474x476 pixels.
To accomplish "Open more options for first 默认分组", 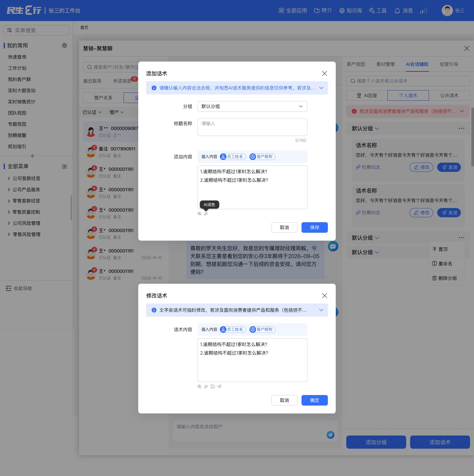I will (461, 128).
